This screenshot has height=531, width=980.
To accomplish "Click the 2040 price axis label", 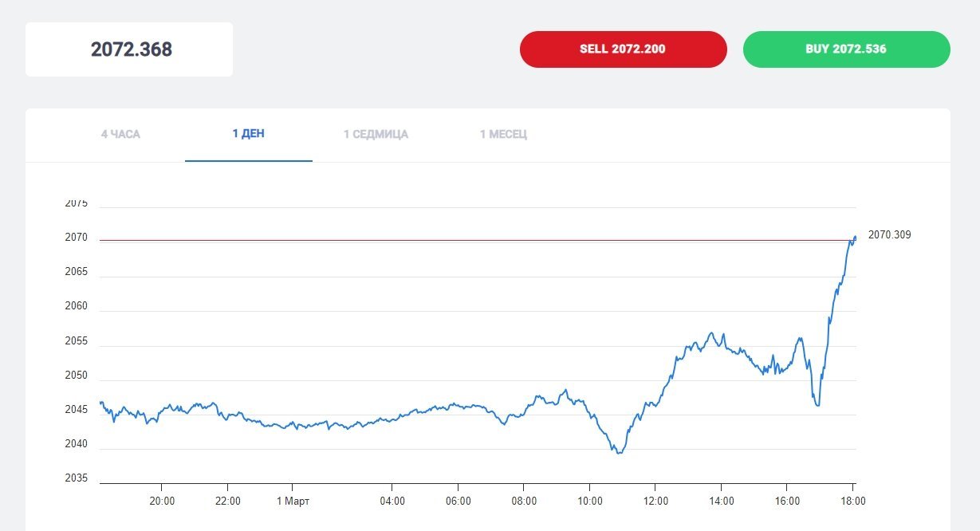I will click(76, 444).
